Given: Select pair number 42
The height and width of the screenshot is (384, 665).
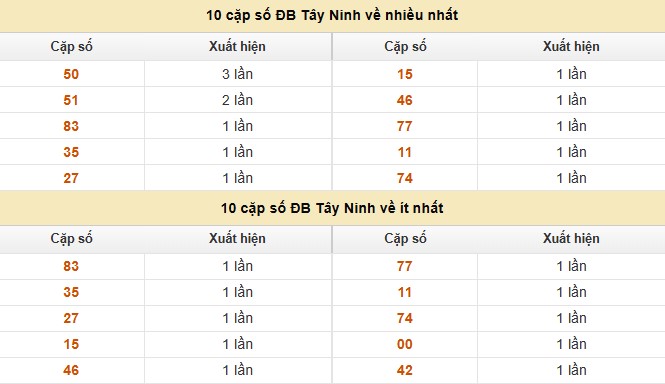Looking at the screenshot, I should [x=405, y=370].
